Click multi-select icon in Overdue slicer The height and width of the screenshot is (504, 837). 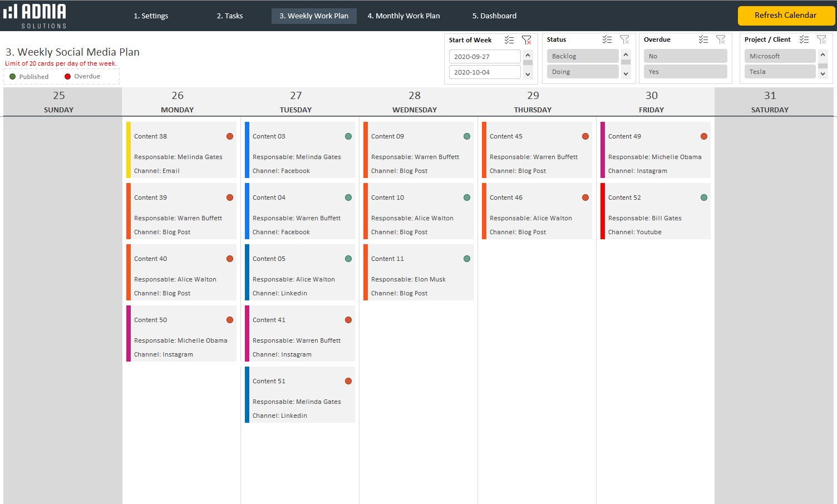pos(703,39)
